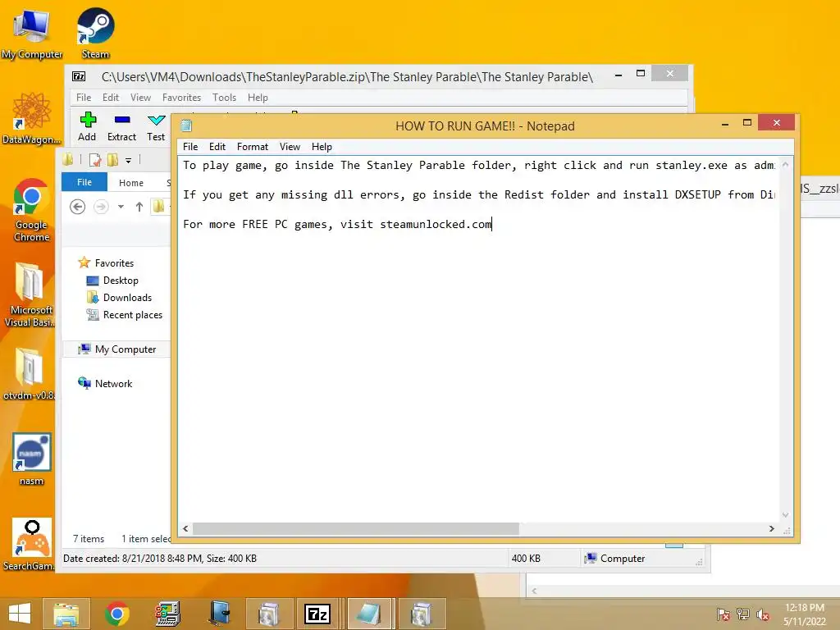Open Chrome from the taskbar
This screenshot has width=840, height=630.
[116, 614]
